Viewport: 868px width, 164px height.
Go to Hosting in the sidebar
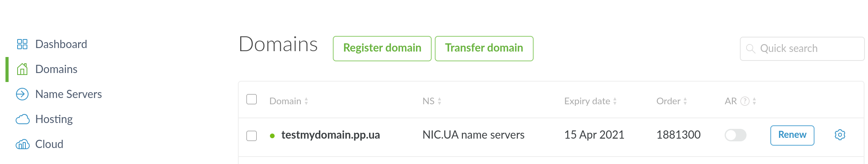pyautogui.click(x=54, y=119)
